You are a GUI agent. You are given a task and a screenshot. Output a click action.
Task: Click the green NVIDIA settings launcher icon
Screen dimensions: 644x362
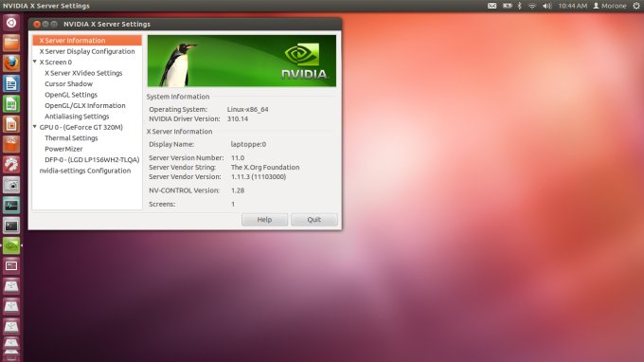(x=11, y=245)
